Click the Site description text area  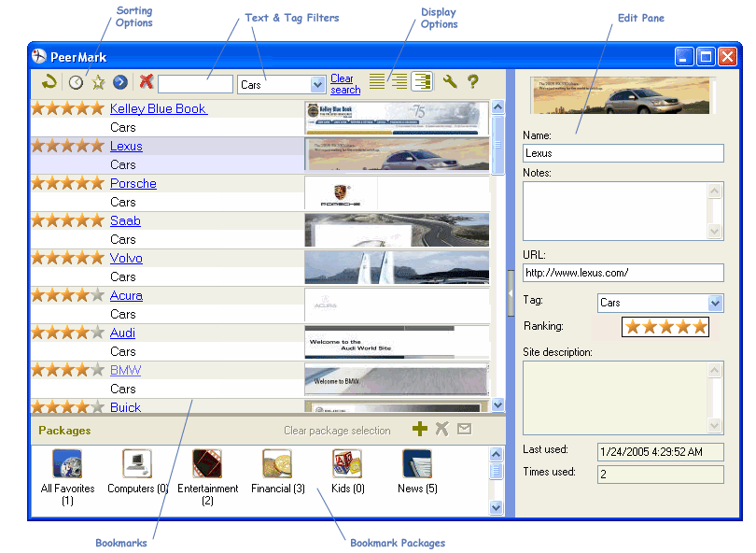[x=623, y=398]
